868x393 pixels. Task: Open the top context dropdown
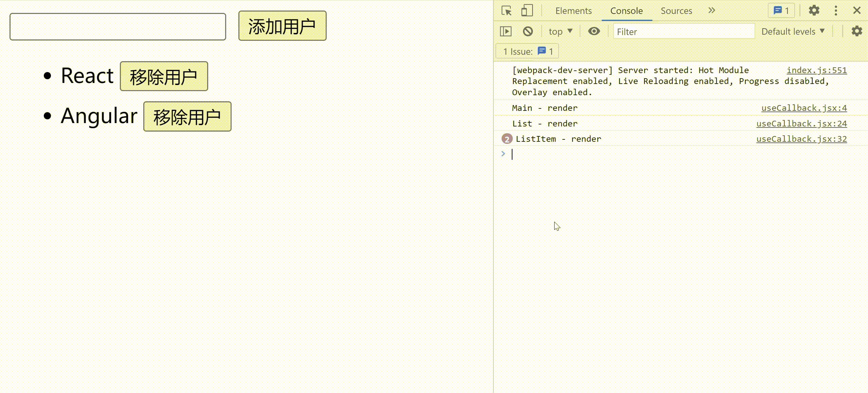pos(560,32)
